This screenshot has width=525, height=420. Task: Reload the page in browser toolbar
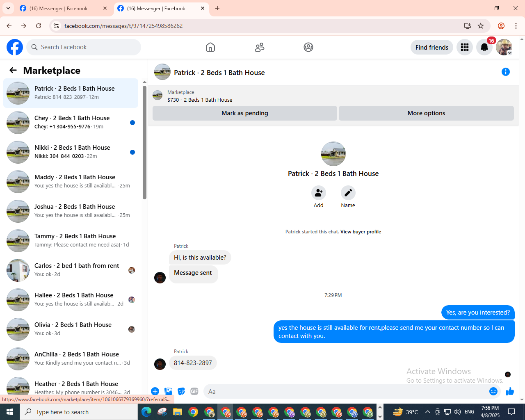pos(39,26)
